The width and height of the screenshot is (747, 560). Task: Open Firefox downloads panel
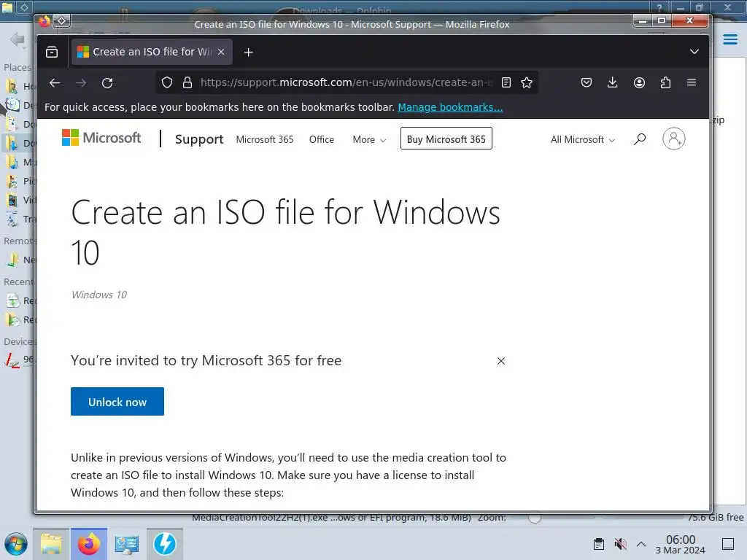click(613, 83)
